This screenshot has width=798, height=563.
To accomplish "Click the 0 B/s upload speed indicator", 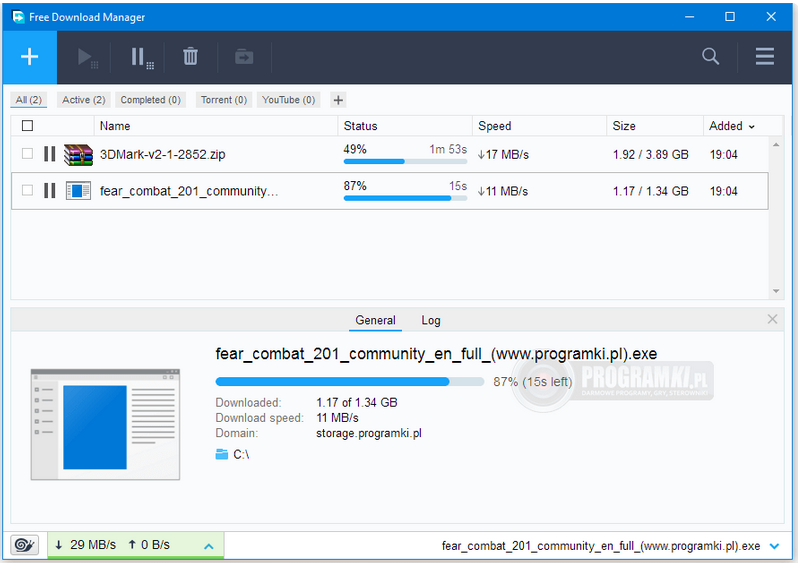I will [149, 545].
